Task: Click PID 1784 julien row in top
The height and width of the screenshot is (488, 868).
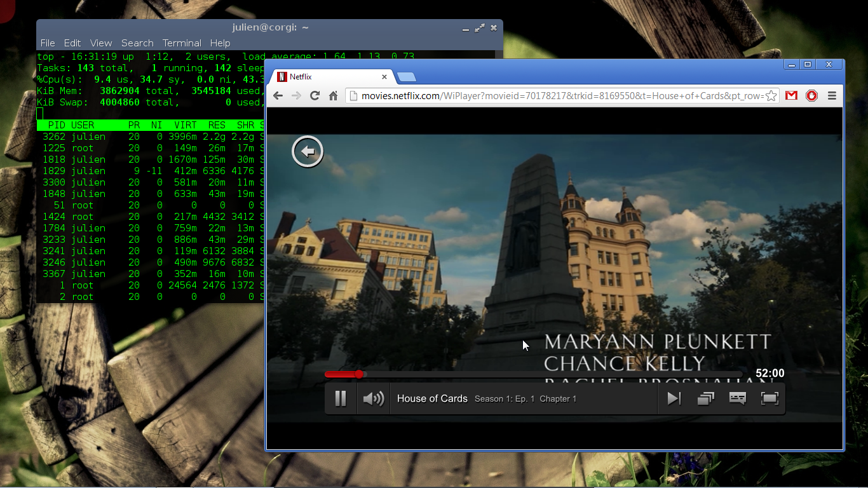Action: tap(151, 228)
